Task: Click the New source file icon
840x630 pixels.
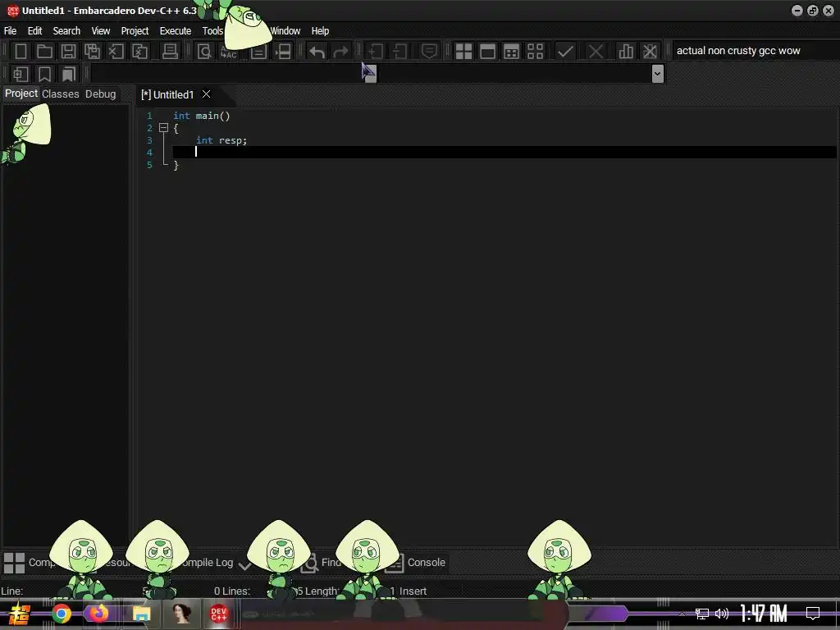Action: click(x=21, y=52)
